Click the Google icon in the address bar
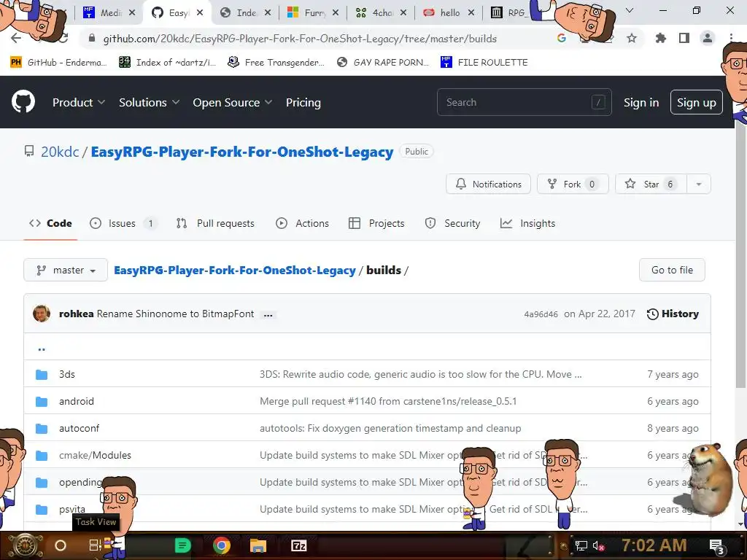747x560 pixels. [562, 39]
